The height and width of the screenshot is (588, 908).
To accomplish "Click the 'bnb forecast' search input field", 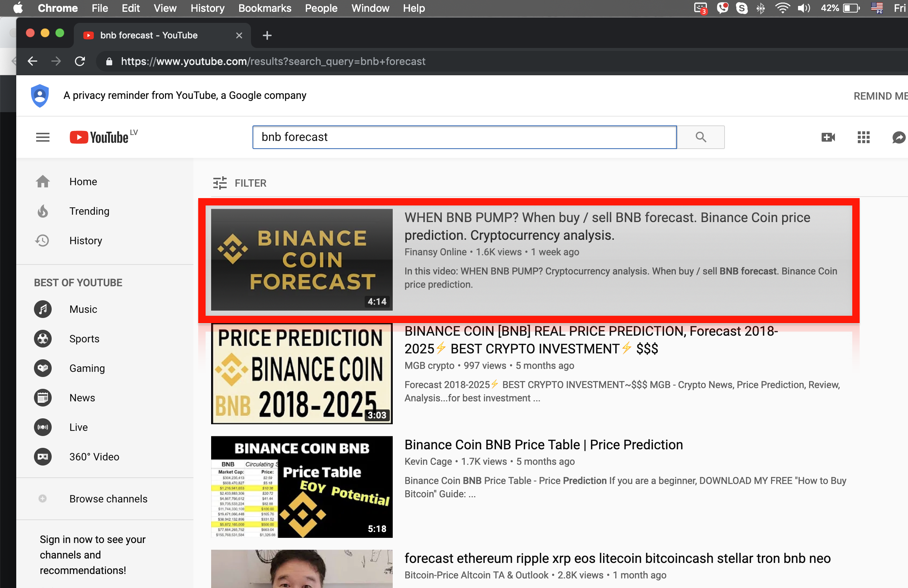I will [x=464, y=137].
